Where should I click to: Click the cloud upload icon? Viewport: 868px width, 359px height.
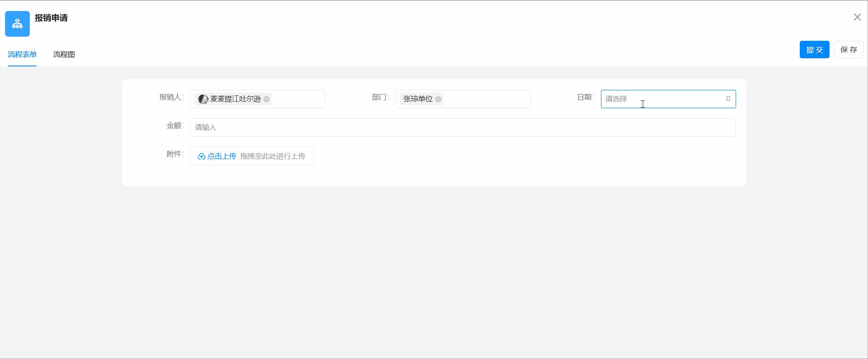201,156
